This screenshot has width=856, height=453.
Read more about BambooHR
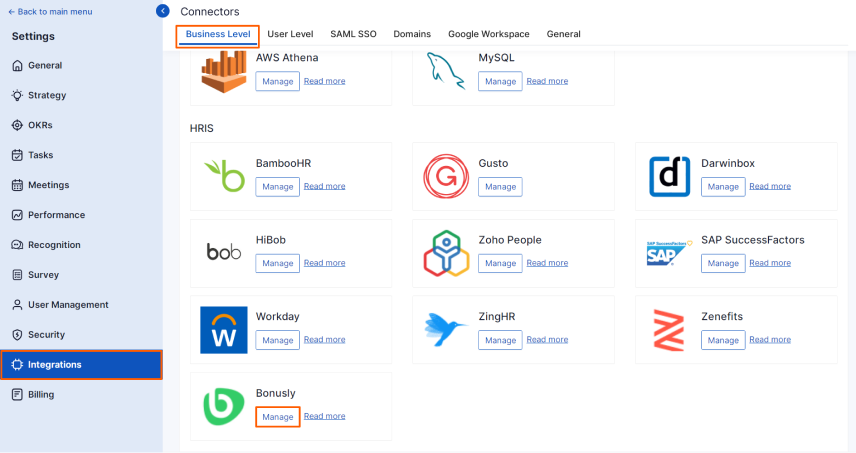(324, 186)
